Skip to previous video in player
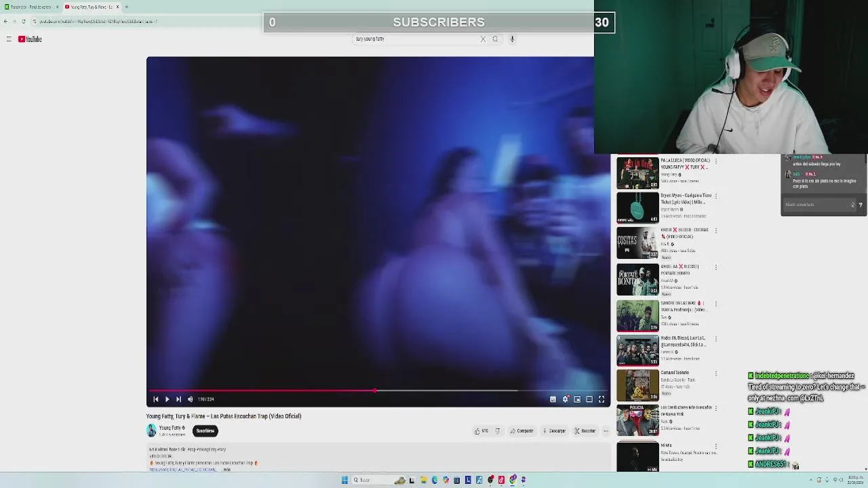The image size is (868, 488). click(156, 399)
